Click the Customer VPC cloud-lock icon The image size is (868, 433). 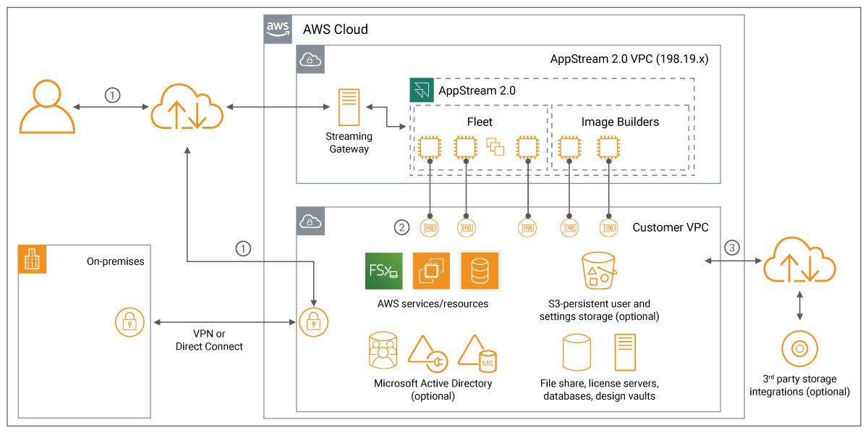click(x=310, y=220)
